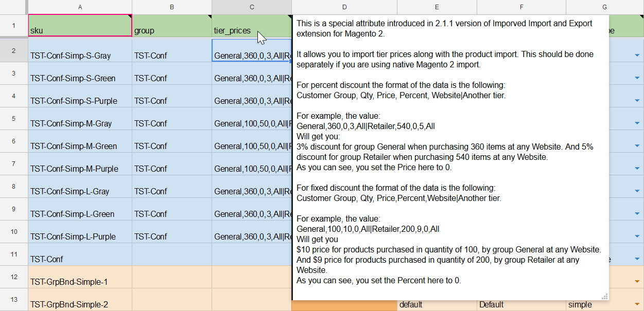Select row 1 header
This screenshot has width=644, height=311.
point(13,26)
